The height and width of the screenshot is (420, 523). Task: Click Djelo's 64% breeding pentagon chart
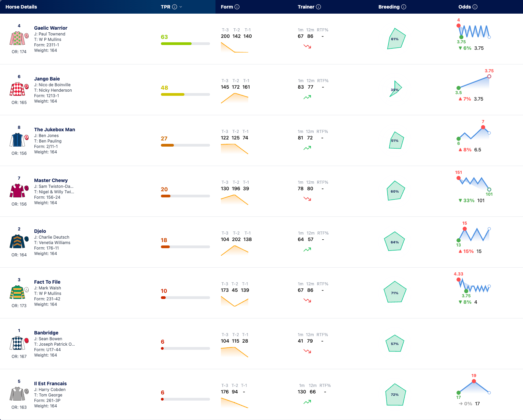[394, 242]
